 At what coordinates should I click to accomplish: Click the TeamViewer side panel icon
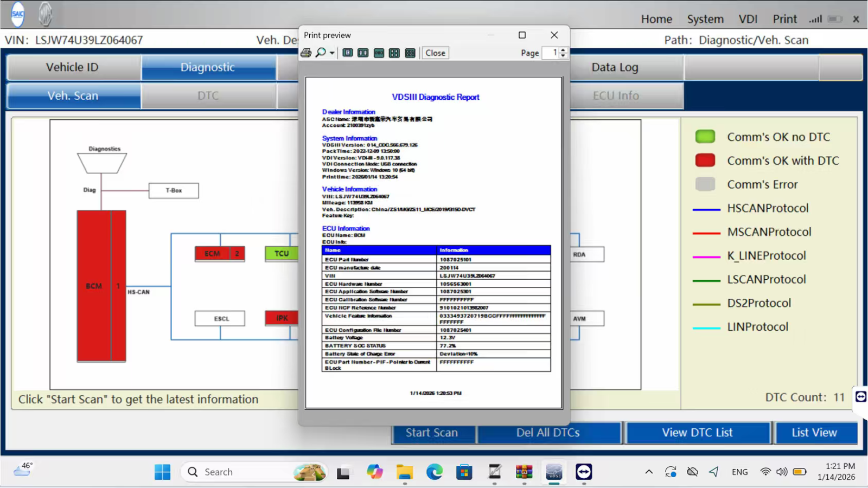coord(860,397)
